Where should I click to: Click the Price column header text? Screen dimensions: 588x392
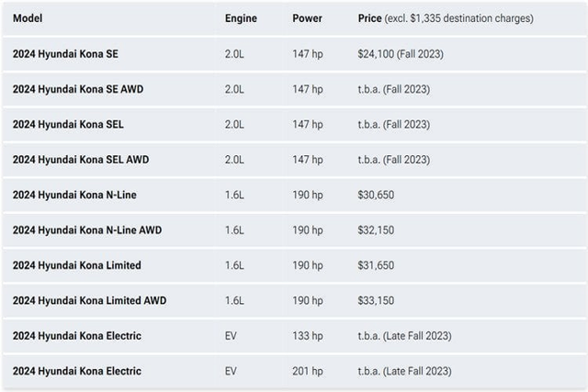[x=445, y=18]
